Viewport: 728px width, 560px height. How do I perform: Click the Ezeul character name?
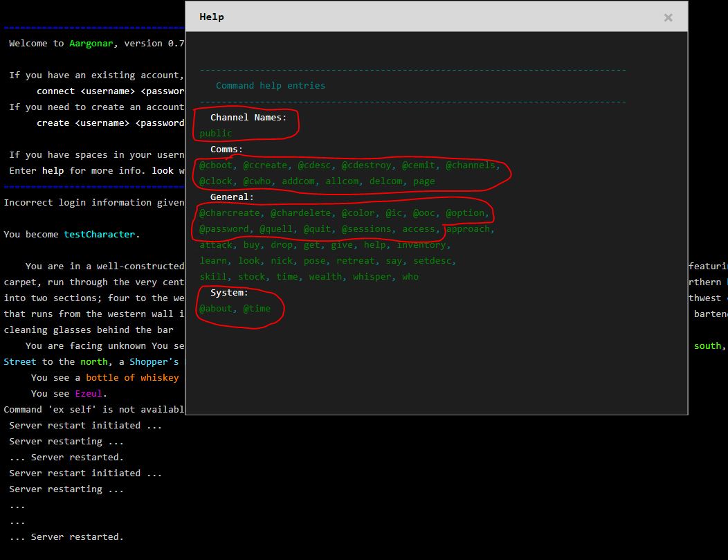tap(88, 394)
